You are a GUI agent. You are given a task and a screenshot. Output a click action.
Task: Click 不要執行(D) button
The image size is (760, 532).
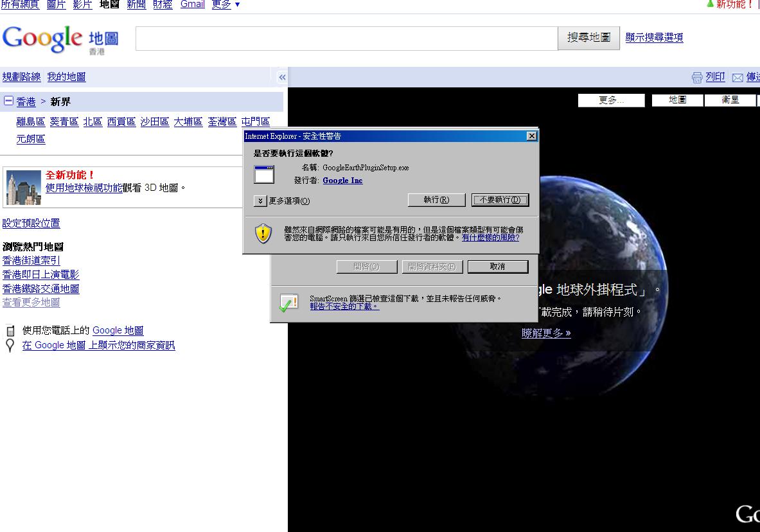click(x=500, y=200)
